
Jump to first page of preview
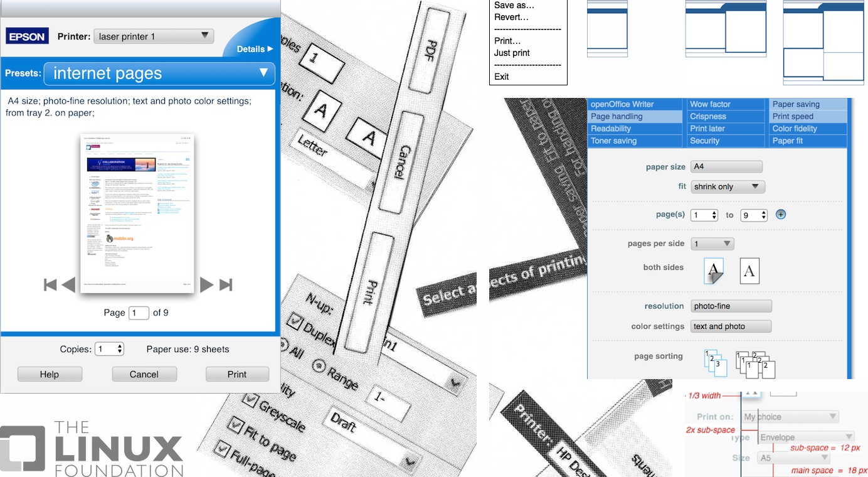(50, 285)
